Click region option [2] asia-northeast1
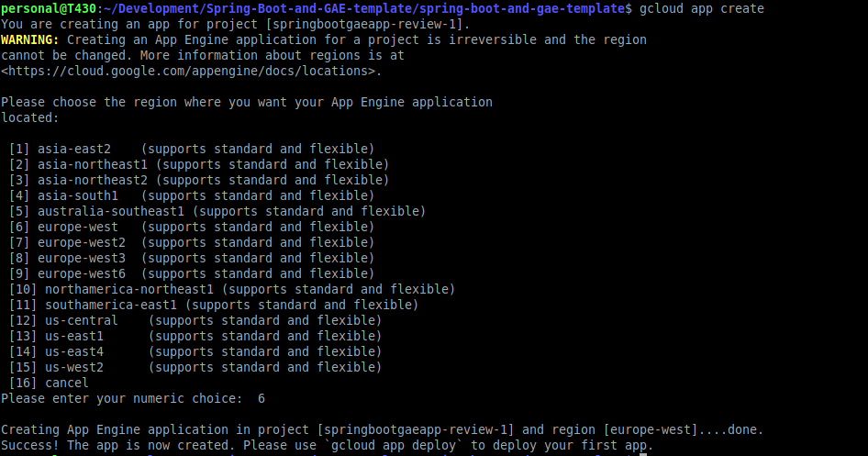Screen dimensions: 868x456 (199, 164)
